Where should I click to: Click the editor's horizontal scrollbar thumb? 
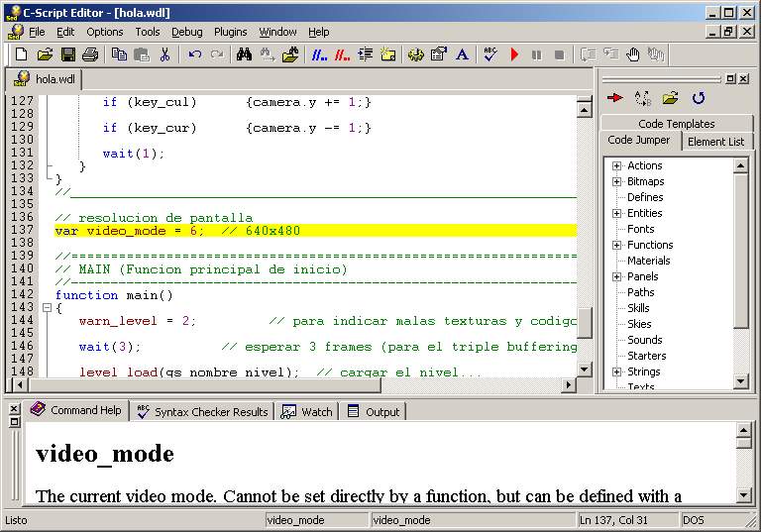[205, 385]
